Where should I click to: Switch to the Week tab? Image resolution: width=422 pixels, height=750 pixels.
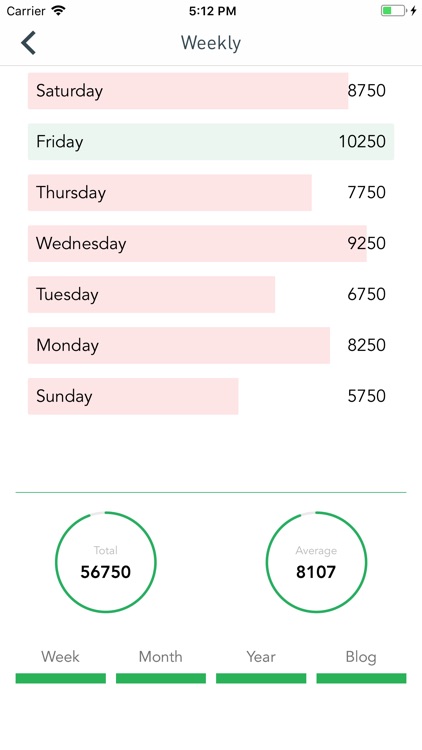[x=61, y=665]
